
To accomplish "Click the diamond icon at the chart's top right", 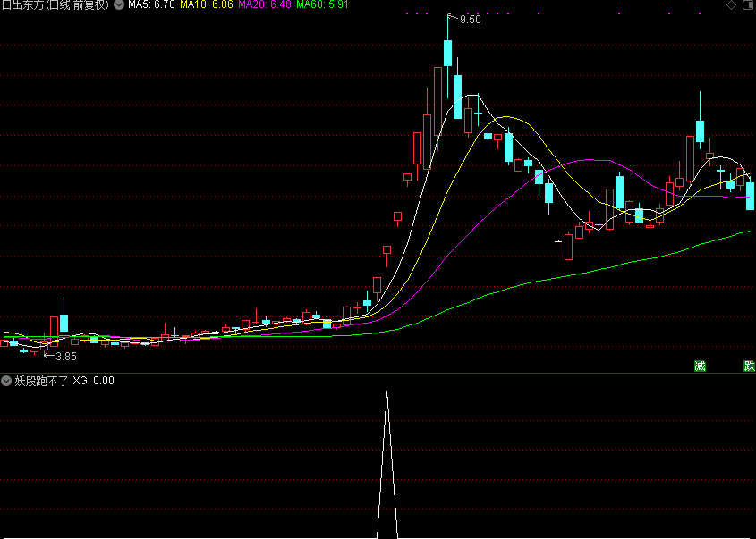I will tap(732, 5).
